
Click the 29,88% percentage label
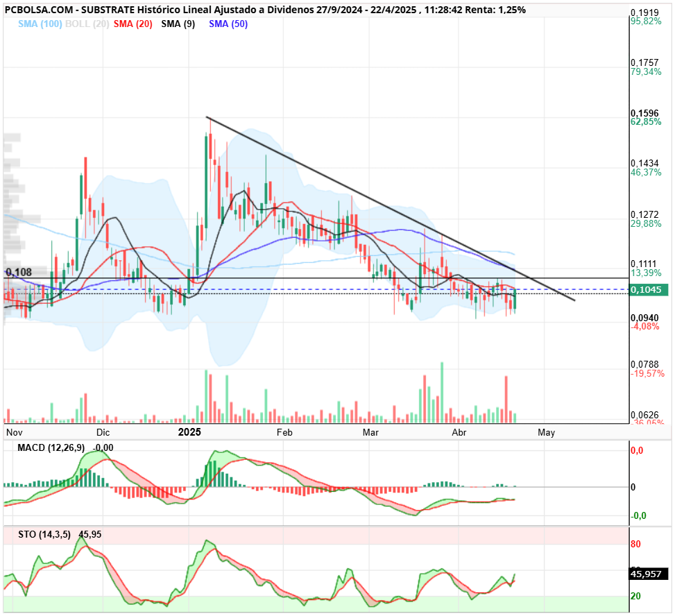(646, 223)
